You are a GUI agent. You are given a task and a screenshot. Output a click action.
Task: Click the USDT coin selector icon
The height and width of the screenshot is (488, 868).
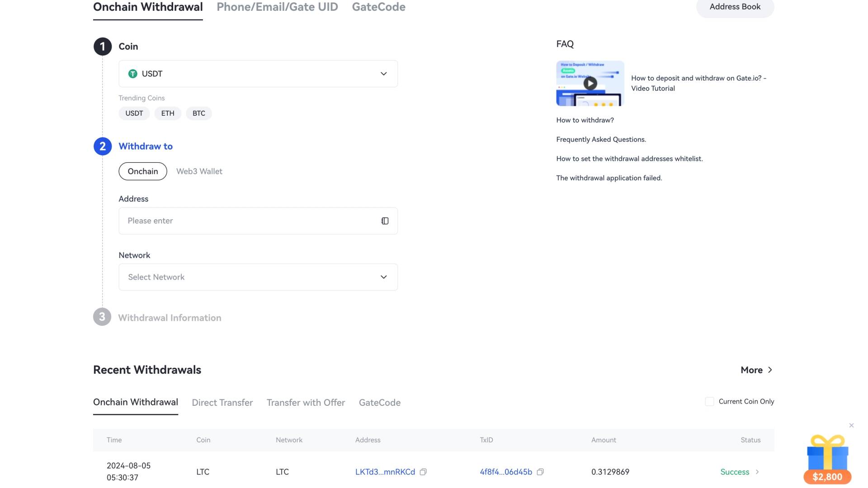point(133,73)
